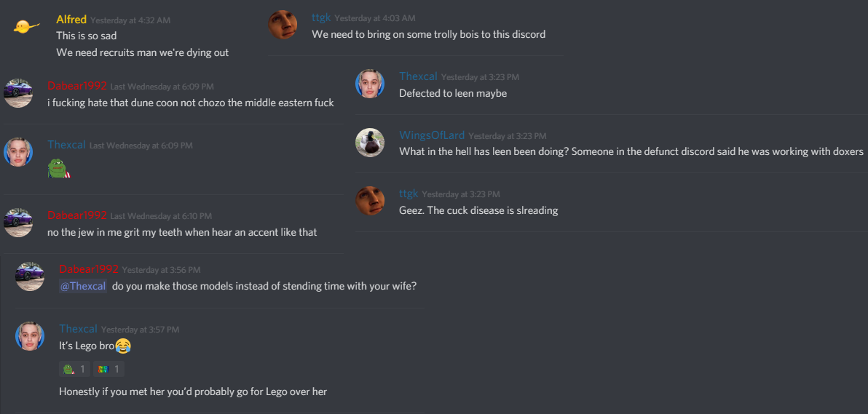Open Alfred's username profile
This screenshot has height=414, width=868.
point(71,20)
